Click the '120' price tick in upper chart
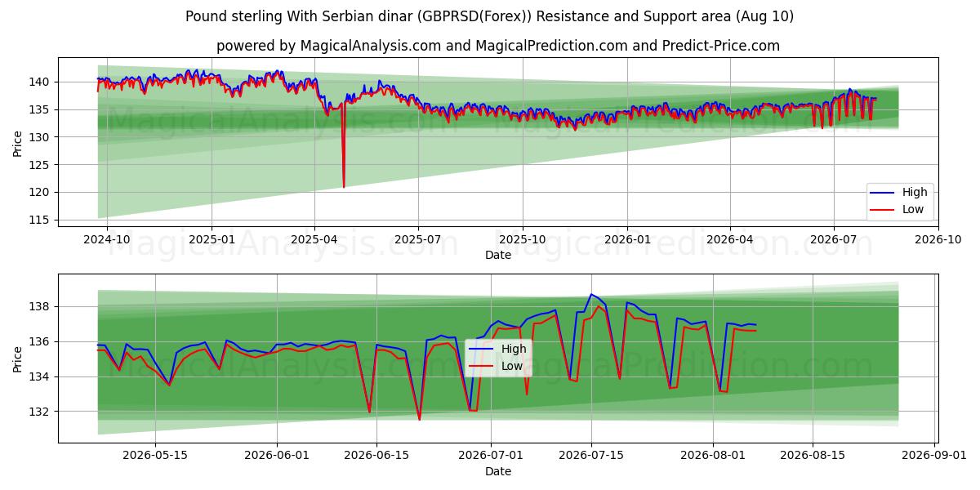 click(41, 193)
